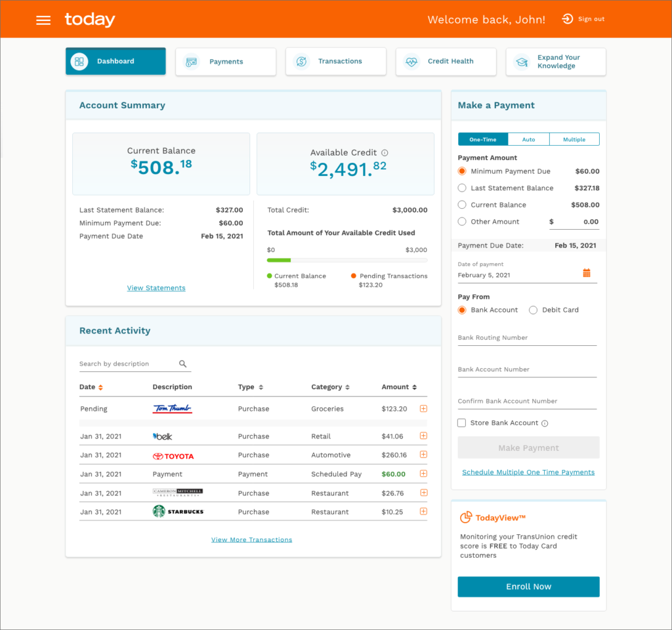The height and width of the screenshot is (630, 672).
Task: Open the hamburger menu icon
Action: (43, 20)
